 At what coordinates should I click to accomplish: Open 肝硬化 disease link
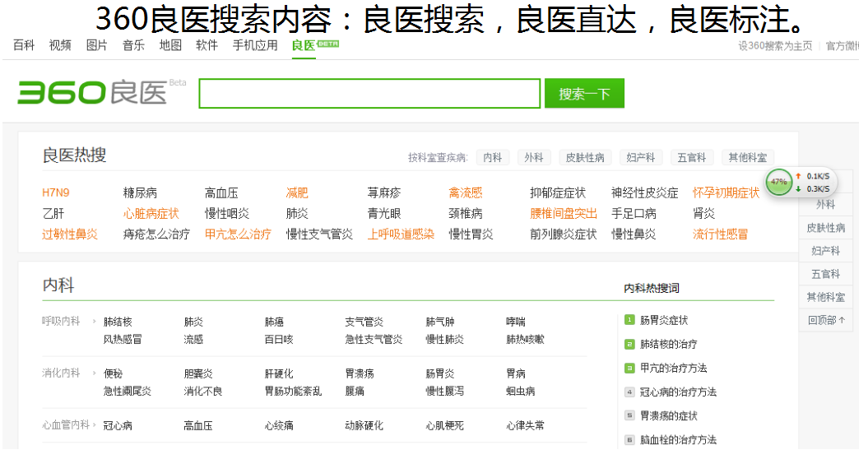pos(279,373)
